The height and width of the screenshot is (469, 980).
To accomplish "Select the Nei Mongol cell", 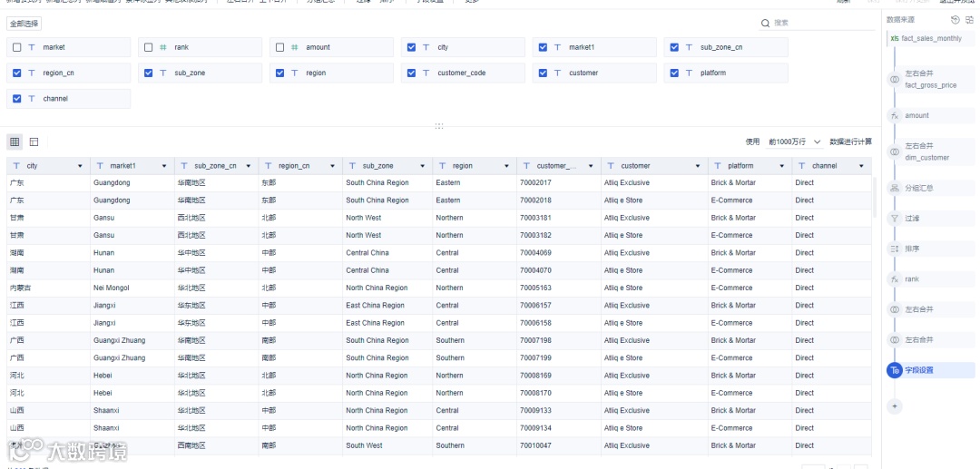I will point(132,288).
